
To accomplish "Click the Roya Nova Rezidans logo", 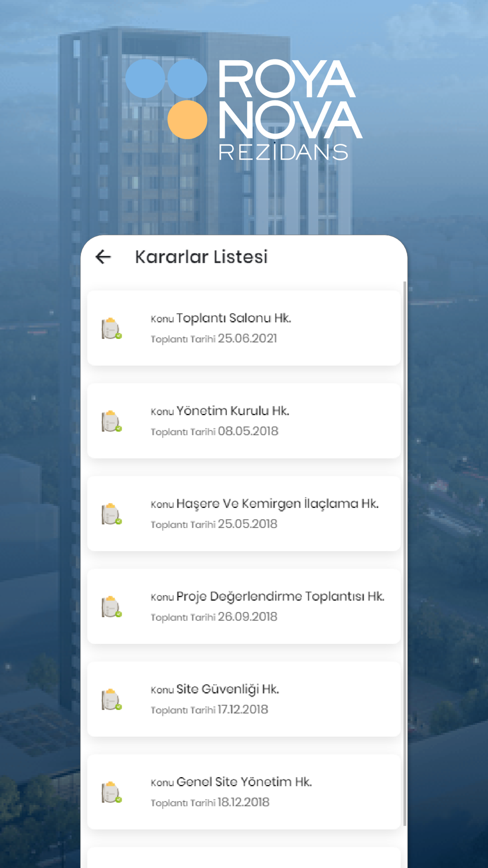I will pos(244,109).
